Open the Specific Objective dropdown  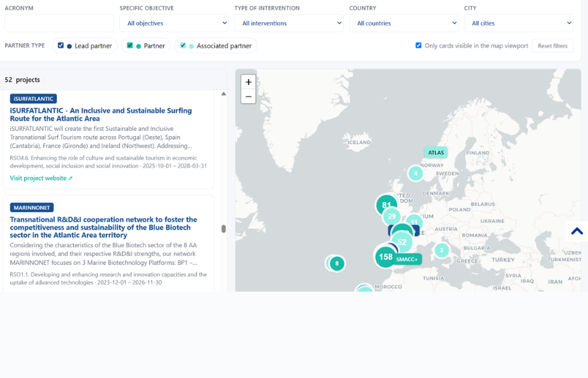[x=174, y=23]
